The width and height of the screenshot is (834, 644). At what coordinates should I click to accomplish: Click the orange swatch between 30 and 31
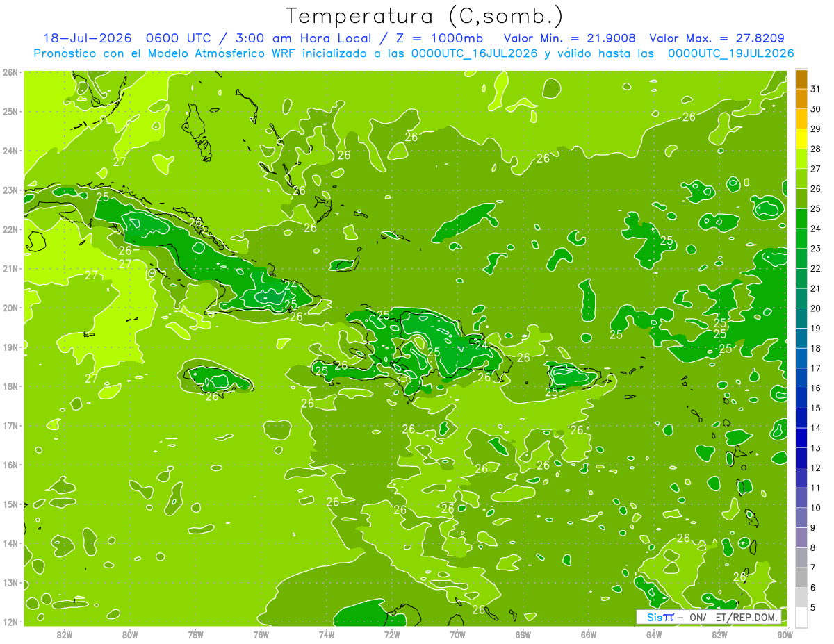(x=801, y=99)
